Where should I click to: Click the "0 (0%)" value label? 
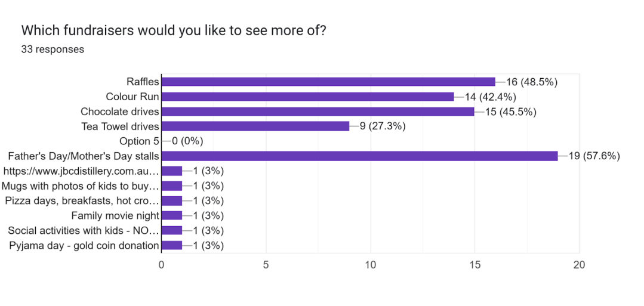click(187, 141)
